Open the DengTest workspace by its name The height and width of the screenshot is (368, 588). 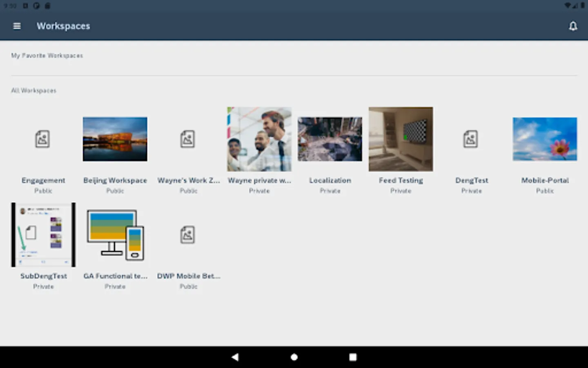[471, 180]
